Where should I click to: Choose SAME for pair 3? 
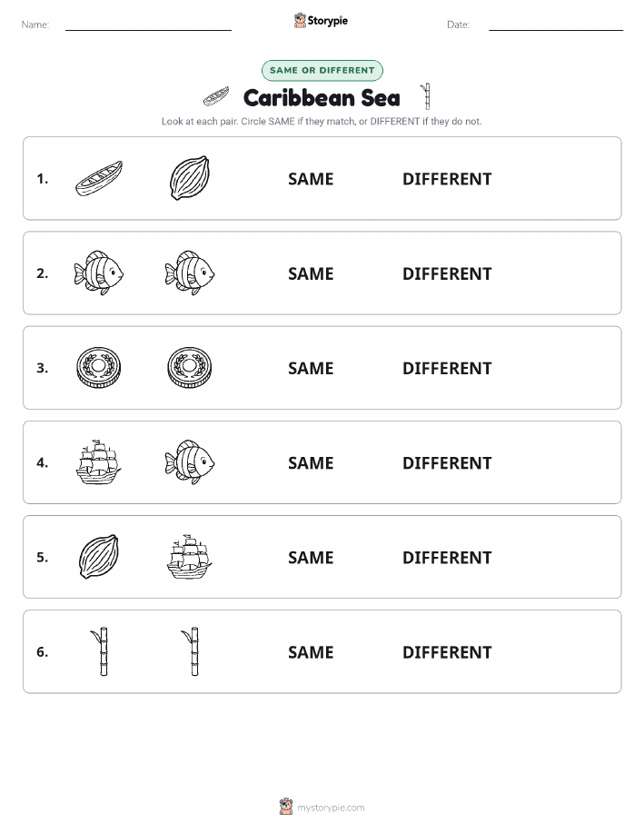(311, 368)
